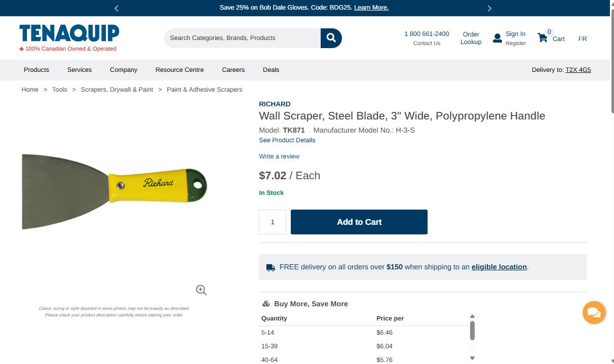Open the chat bubble in bottom right corner
The height and width of the screenshot is (364, 614).
coord(594,312)
